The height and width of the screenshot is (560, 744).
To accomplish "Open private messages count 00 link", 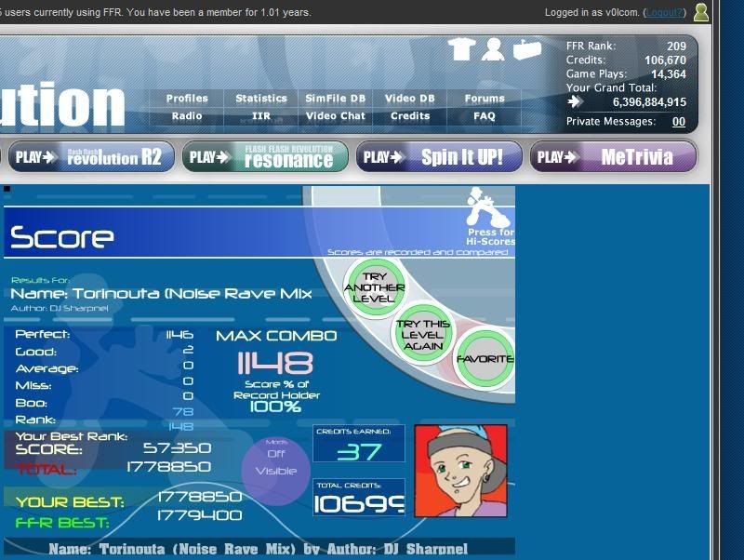I will point(679,122).
